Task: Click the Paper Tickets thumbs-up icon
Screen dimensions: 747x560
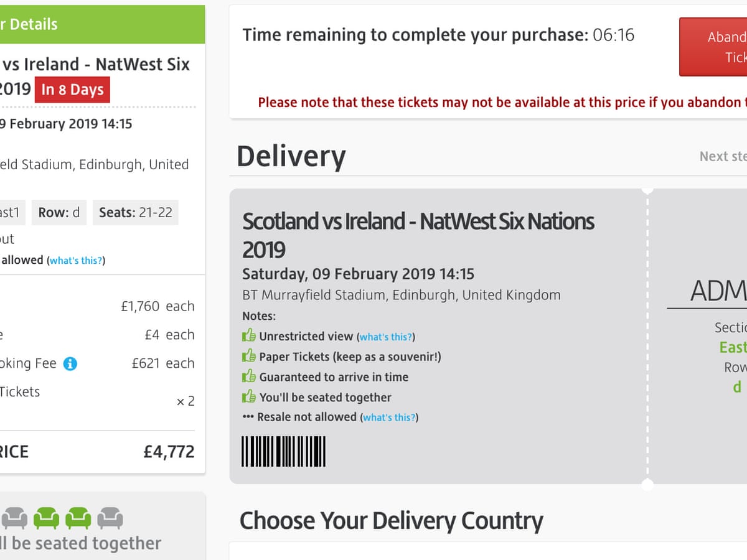Action: 249,357
